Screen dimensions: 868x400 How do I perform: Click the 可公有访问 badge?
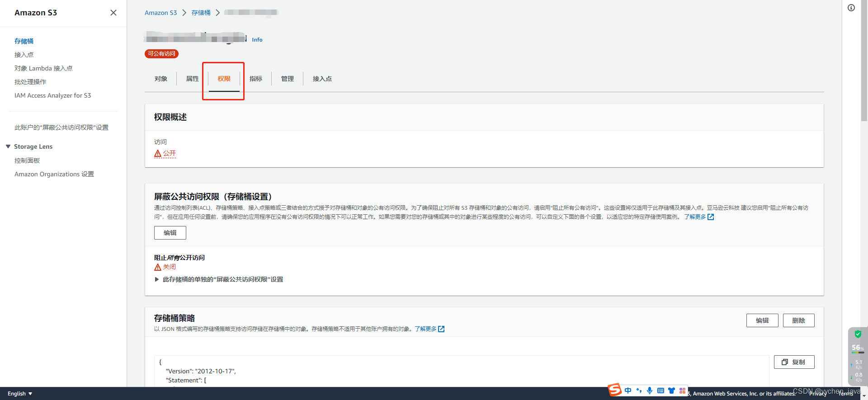[161, 54]
